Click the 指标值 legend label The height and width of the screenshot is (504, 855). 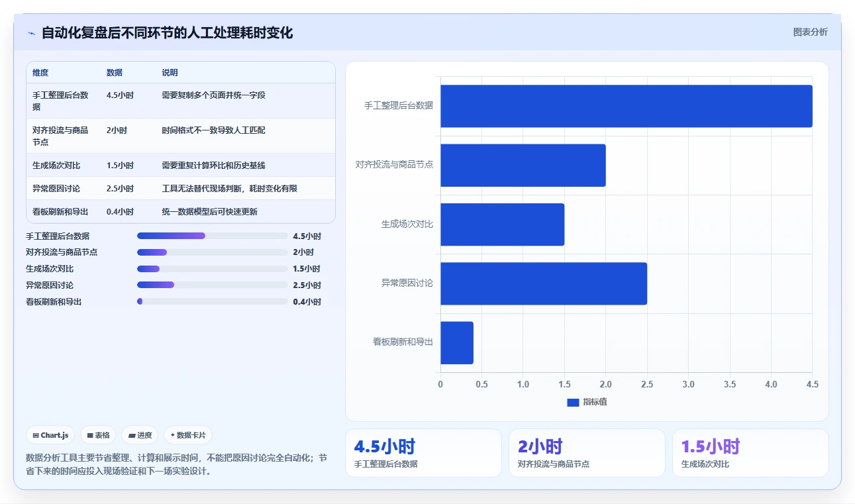tap(595, 403)
